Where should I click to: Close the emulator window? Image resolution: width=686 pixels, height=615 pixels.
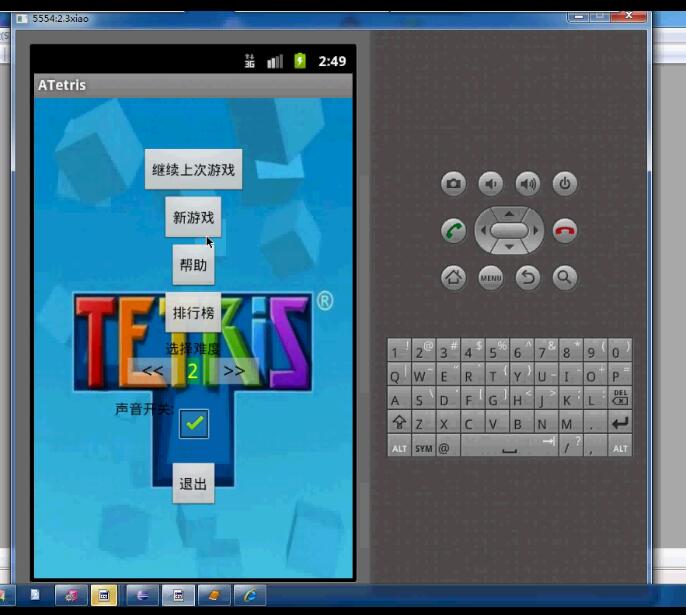(x=629, y=16)
